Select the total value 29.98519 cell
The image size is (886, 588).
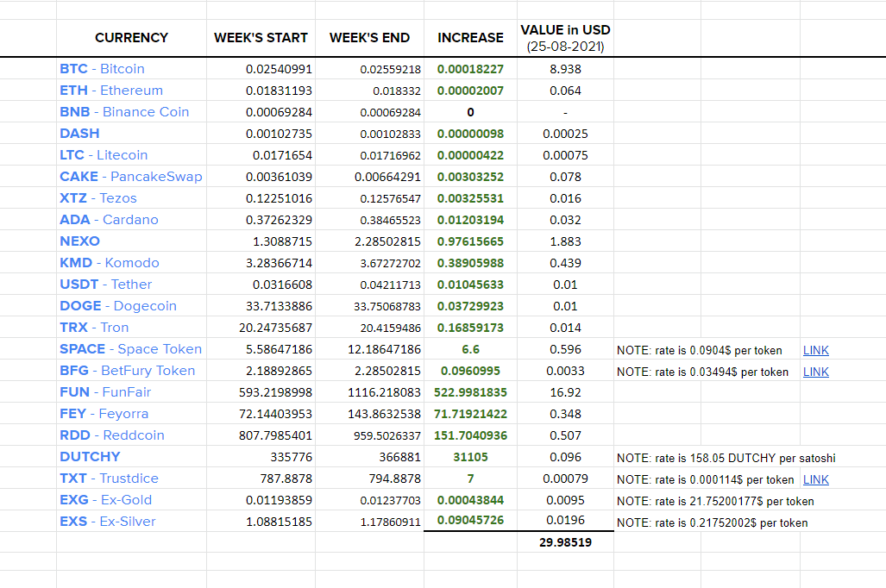pos(565,542)
